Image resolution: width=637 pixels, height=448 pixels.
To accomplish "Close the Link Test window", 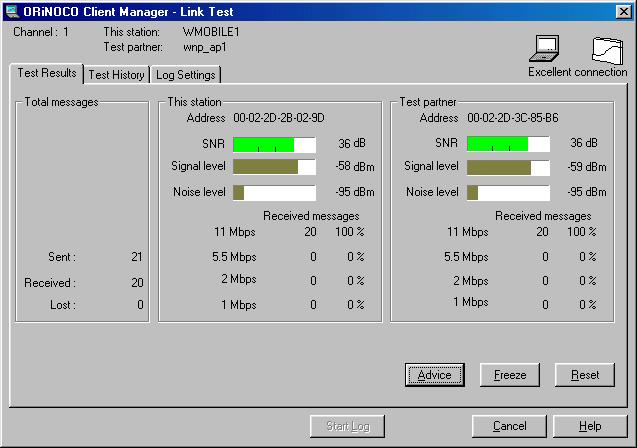I will coord(623,10).
